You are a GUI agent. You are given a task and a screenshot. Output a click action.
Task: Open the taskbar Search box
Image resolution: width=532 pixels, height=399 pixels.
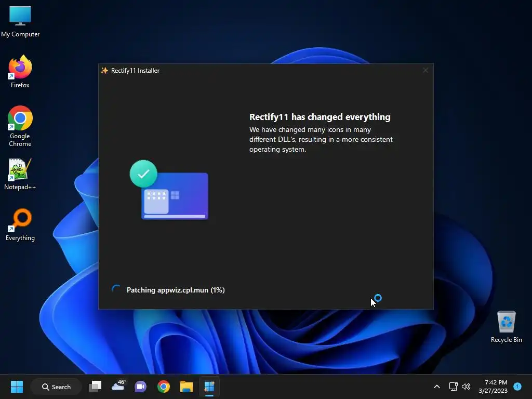coord(56,387)
